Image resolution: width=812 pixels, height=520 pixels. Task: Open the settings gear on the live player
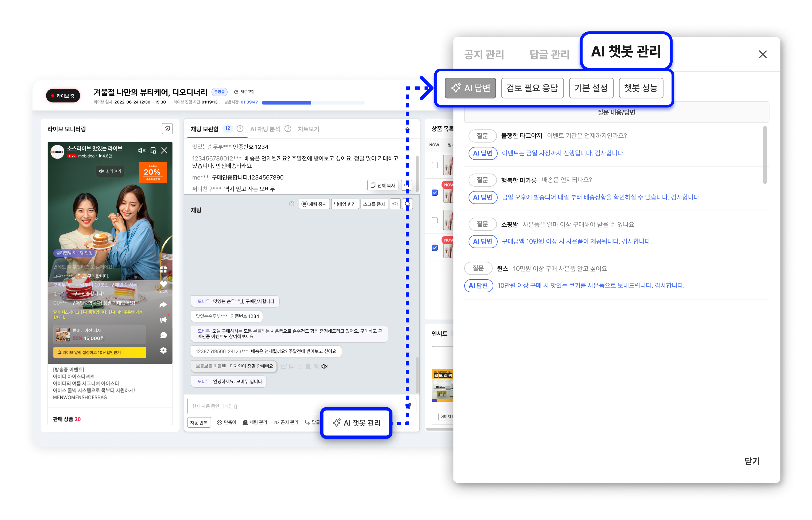[163, 350]
